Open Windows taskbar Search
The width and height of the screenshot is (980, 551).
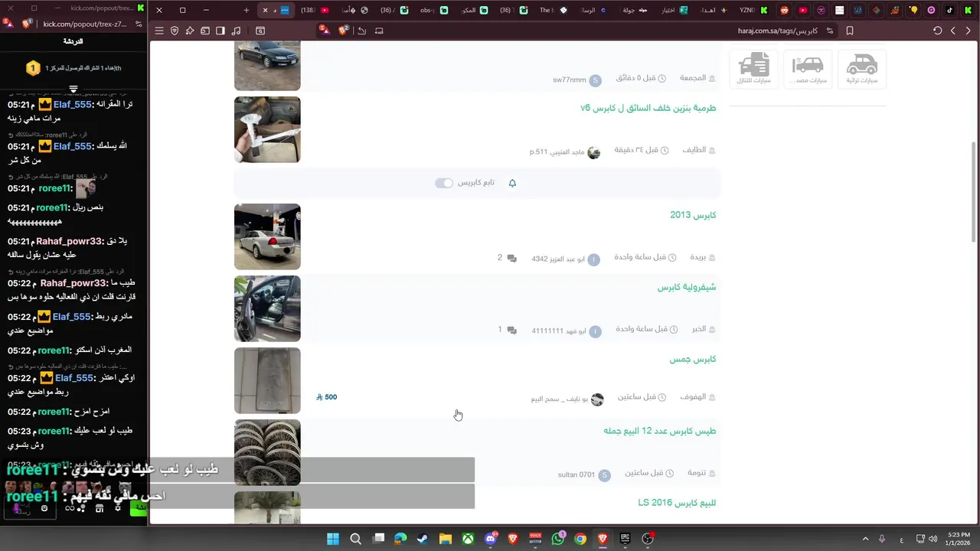pos(355,539)
